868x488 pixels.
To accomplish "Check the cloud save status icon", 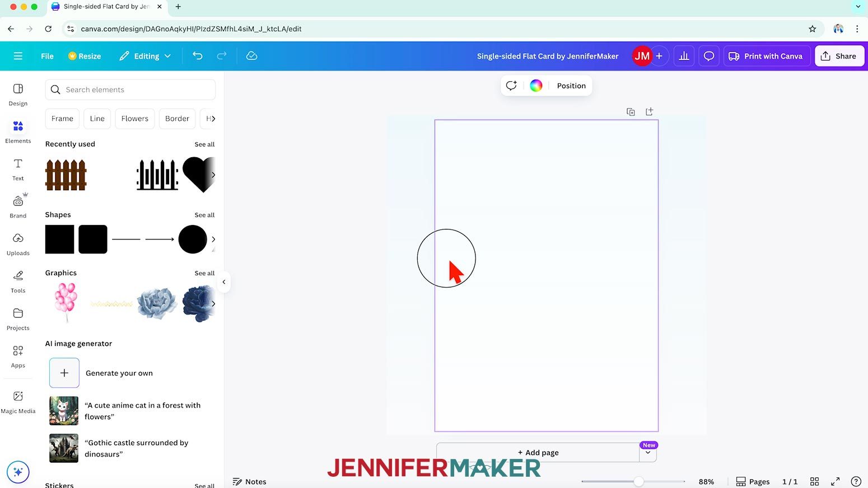I will 252,55.
